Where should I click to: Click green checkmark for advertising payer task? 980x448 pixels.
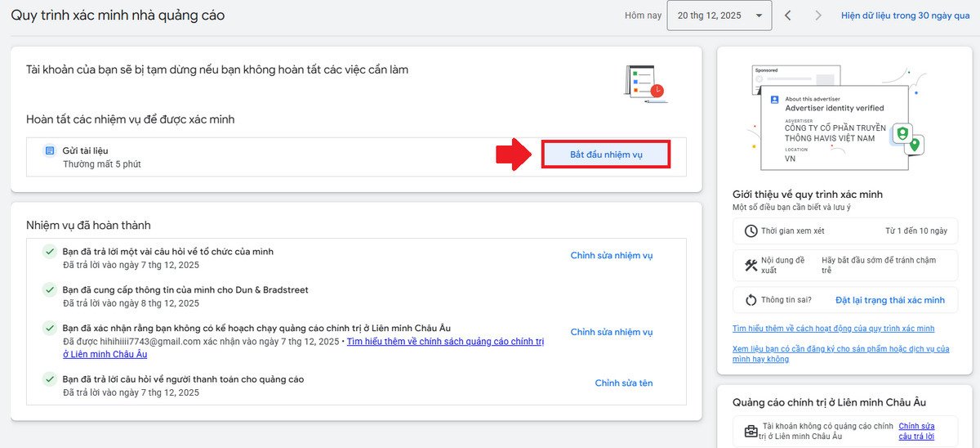coord(50,379)
